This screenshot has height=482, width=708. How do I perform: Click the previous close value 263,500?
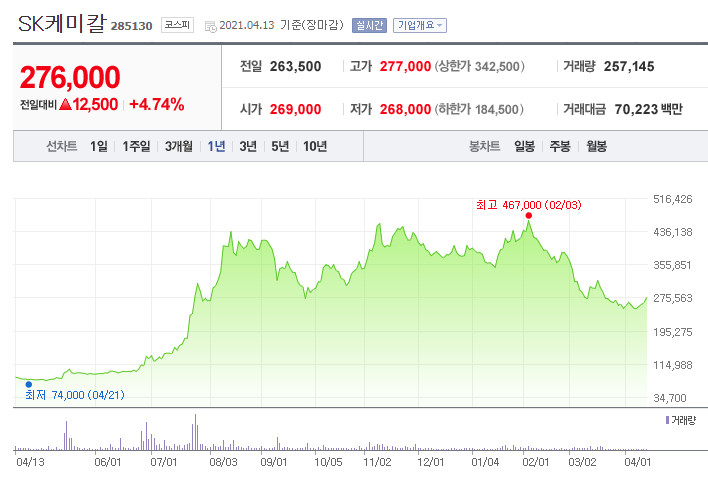[x=295, y=66]
